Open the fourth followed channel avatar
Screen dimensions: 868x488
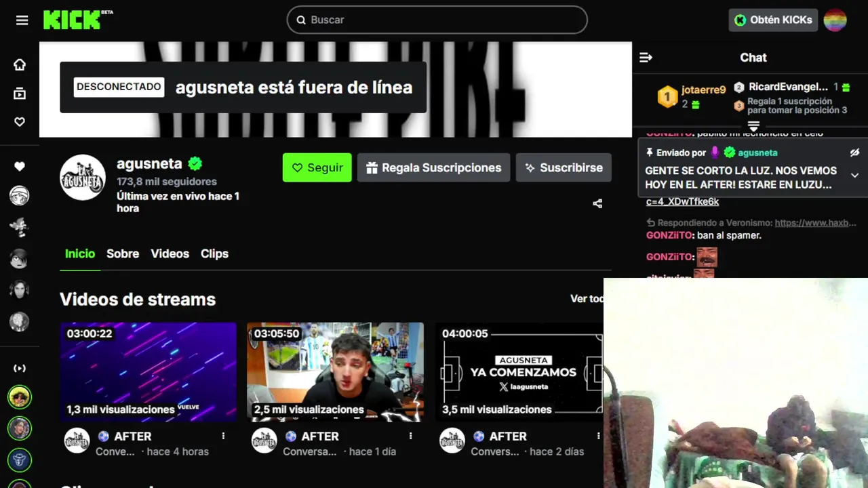pos(20,289)
